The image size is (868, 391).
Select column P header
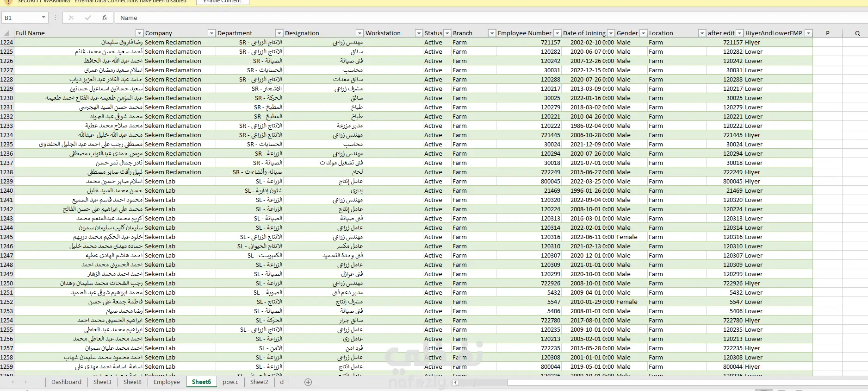click(827, 33)
